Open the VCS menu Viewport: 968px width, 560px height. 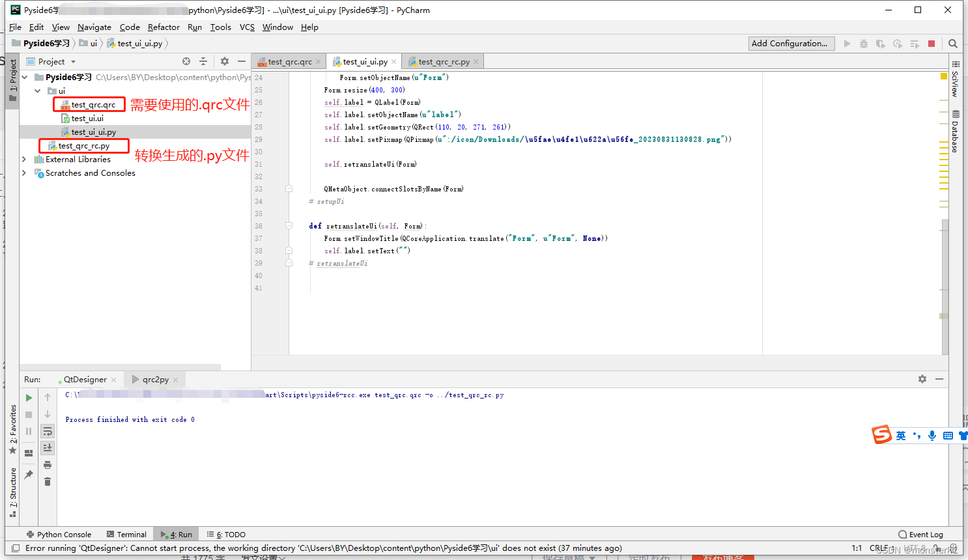(247, 27)
